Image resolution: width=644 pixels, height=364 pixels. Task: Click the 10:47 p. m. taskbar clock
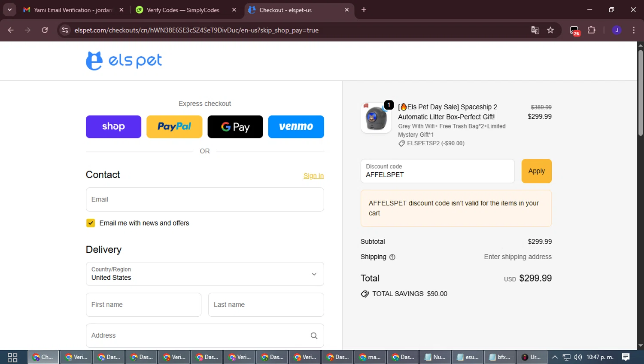600,357
